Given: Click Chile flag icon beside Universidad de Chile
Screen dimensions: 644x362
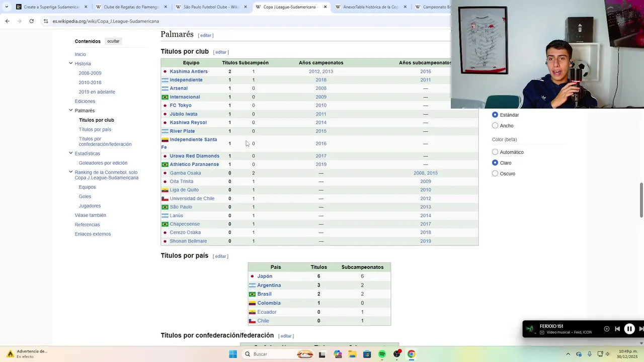Looking at the screenshot, I should click(165, 199).
